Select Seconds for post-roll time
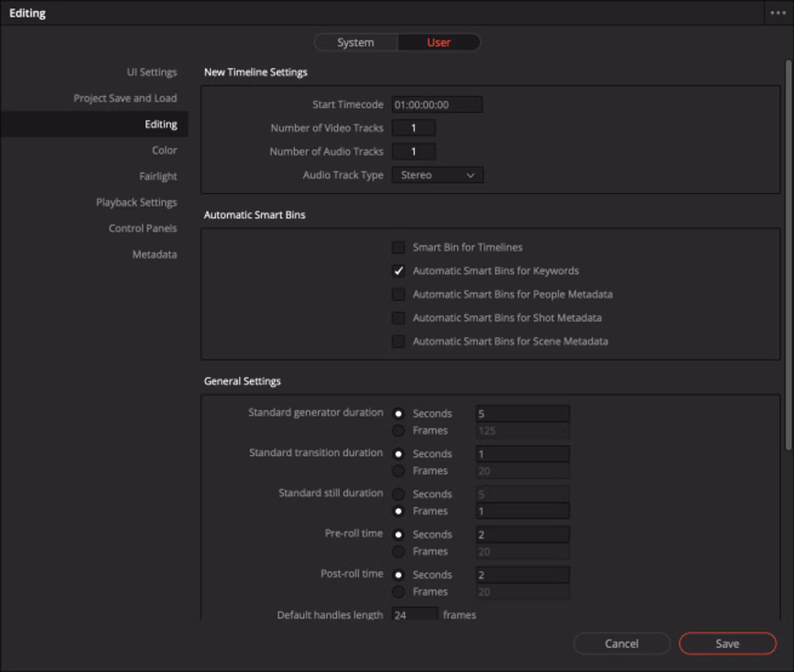 coord(398,575)
